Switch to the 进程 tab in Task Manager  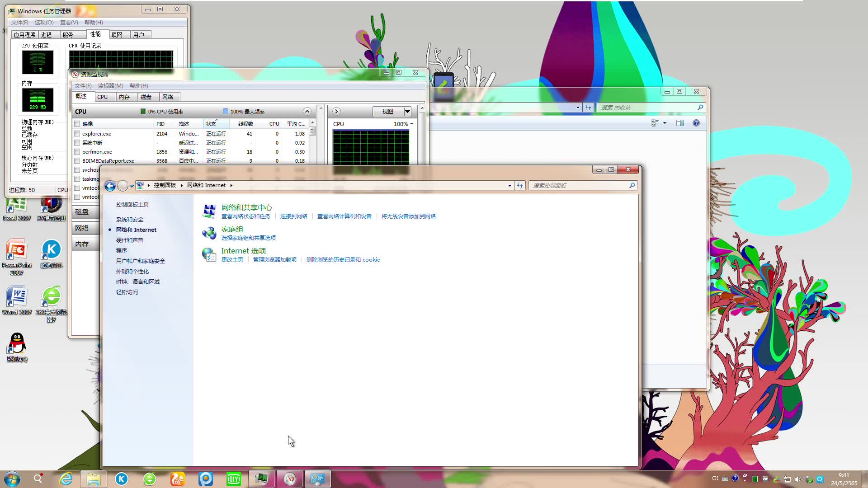click(x=46, y=35)
